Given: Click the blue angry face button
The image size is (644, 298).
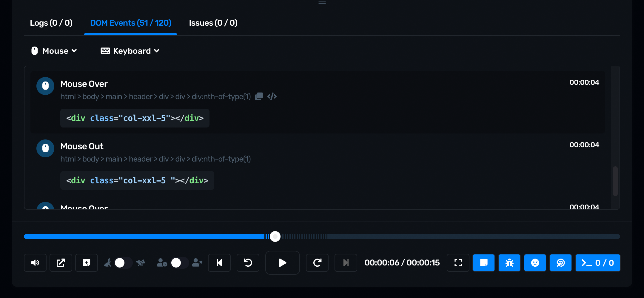Looking at the screenshot, I should coord(535,263).
